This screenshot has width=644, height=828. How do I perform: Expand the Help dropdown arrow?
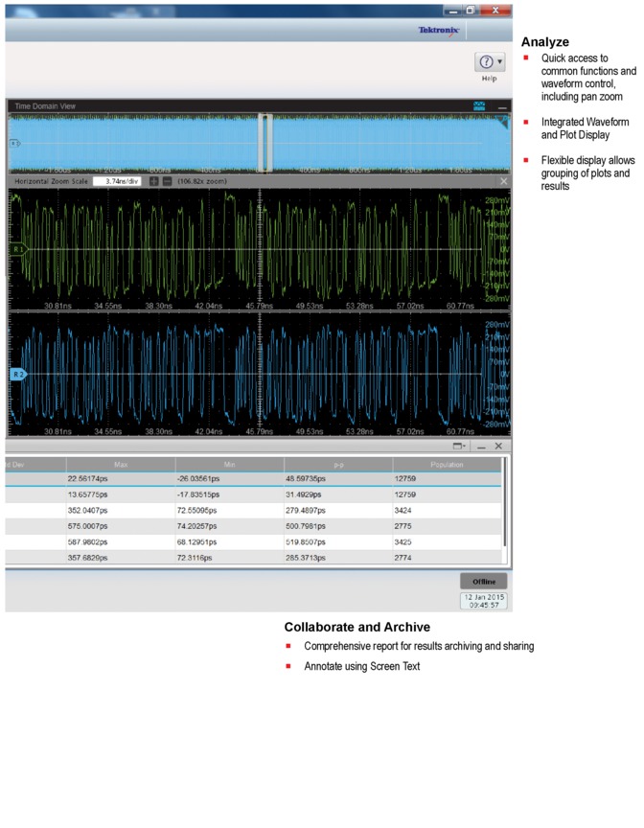[499, 62]
